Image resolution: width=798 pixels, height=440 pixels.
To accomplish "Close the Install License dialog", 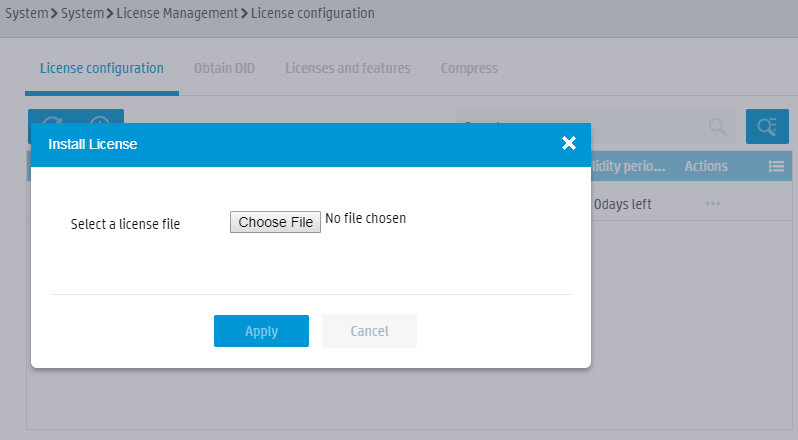I will click(568, 143).
